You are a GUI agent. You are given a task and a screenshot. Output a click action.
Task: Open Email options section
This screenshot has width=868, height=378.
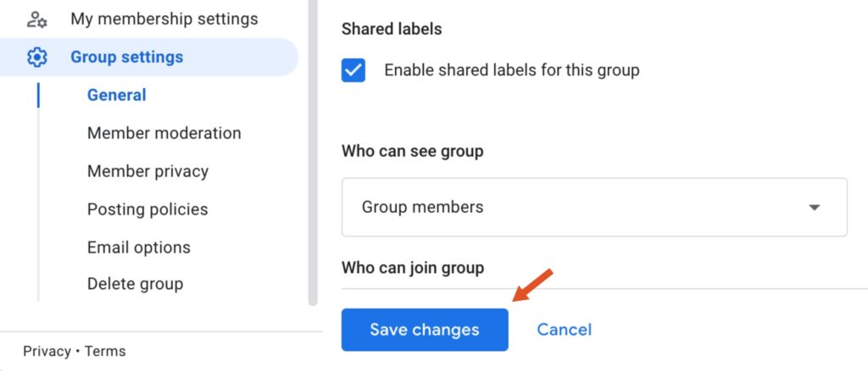coord(138,247)
